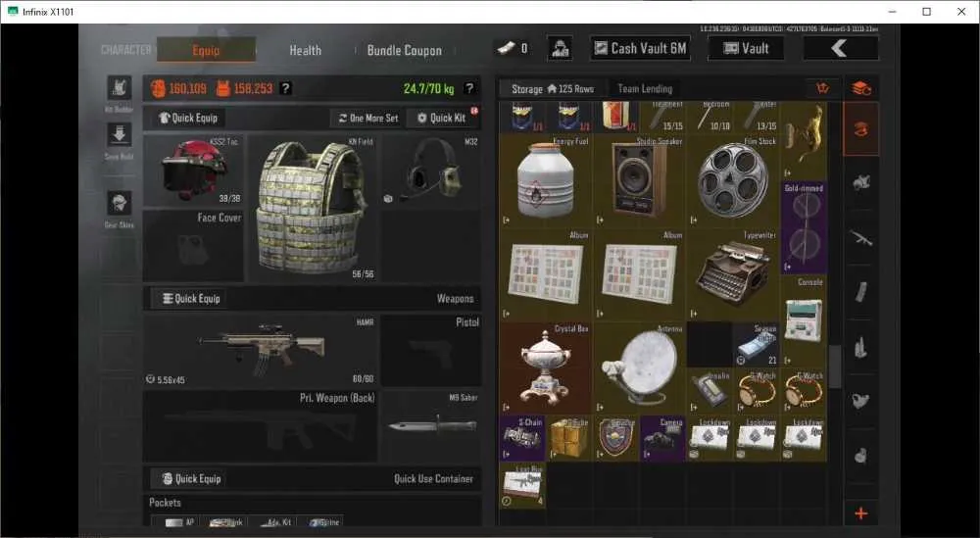Open the stacked-layers icon atop the storage sidebar

[861, 89]
